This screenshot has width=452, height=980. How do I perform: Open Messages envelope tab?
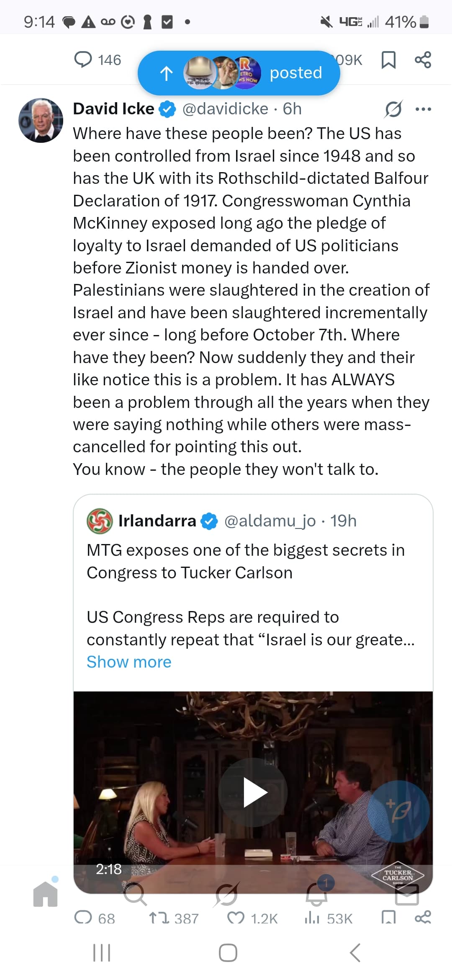click(407, 894)
